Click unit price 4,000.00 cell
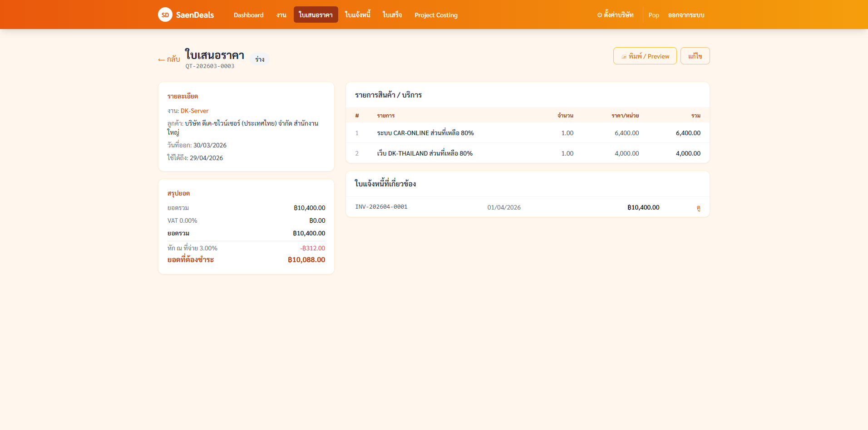 [626, 153]
